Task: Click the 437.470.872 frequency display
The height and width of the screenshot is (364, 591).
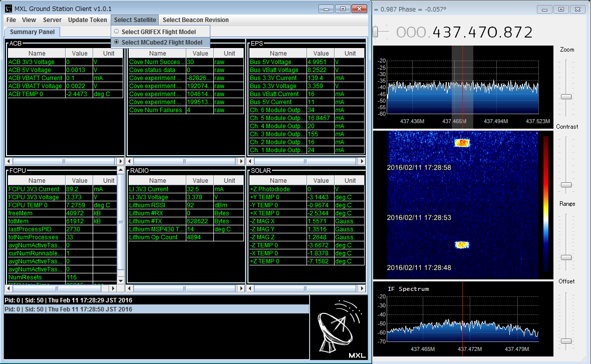Action: coord(464,33)
